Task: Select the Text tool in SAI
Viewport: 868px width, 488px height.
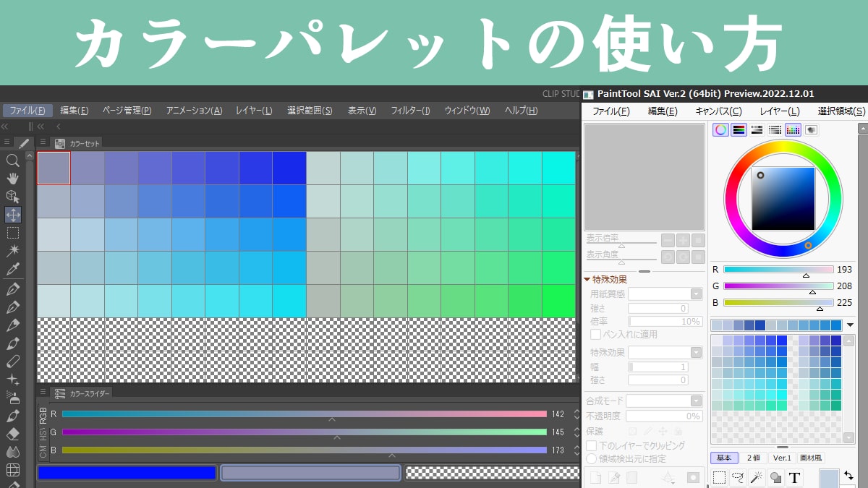Action: pos(794,477)
